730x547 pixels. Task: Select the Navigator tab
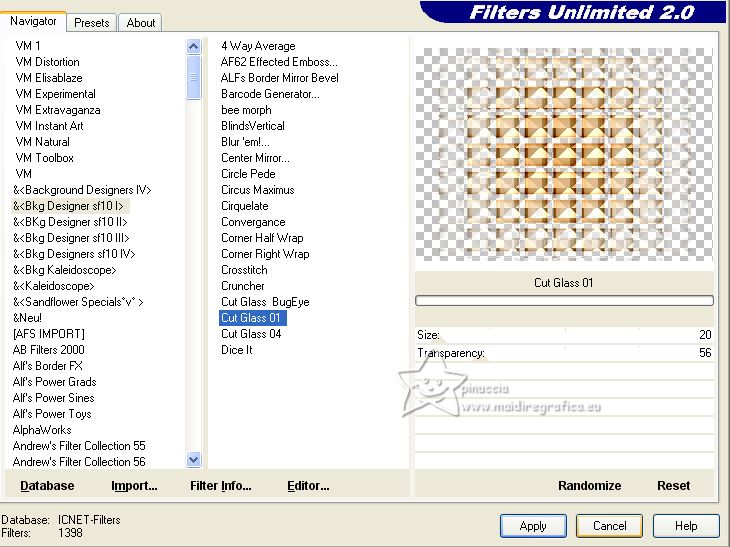33,21
